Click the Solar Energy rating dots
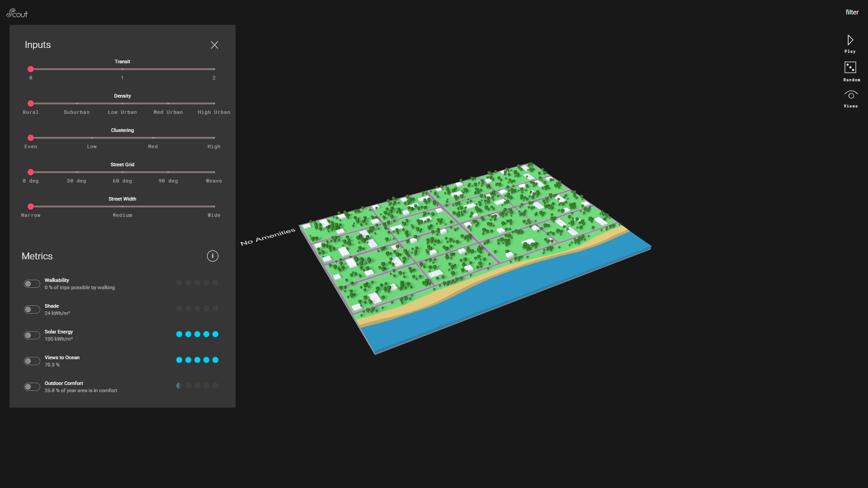868x488 pixels. pyautogui.click(x=197, y=334)
